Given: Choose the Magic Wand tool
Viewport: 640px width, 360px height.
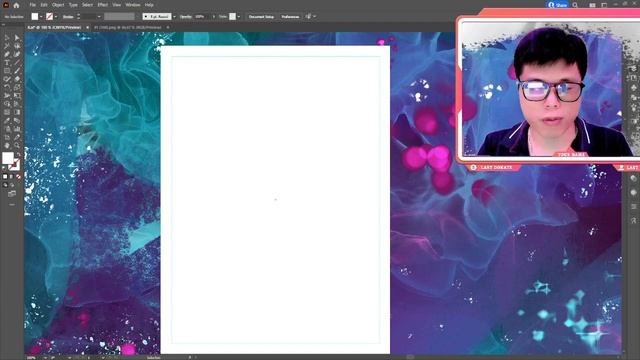Looking at the screenshot, I should point(7,46).
